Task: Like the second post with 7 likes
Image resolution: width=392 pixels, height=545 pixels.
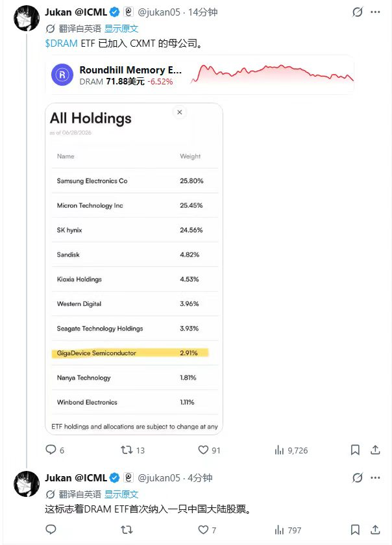Action: (207, 530)
